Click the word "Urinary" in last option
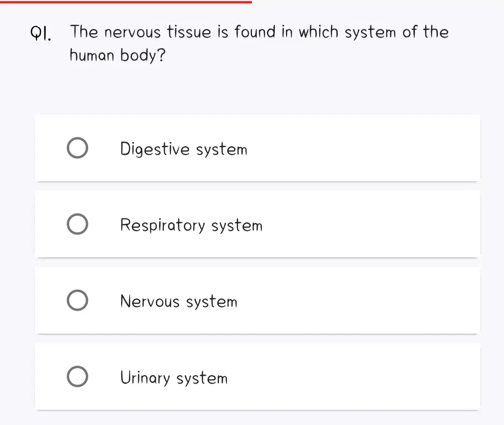 pos(145,378)
